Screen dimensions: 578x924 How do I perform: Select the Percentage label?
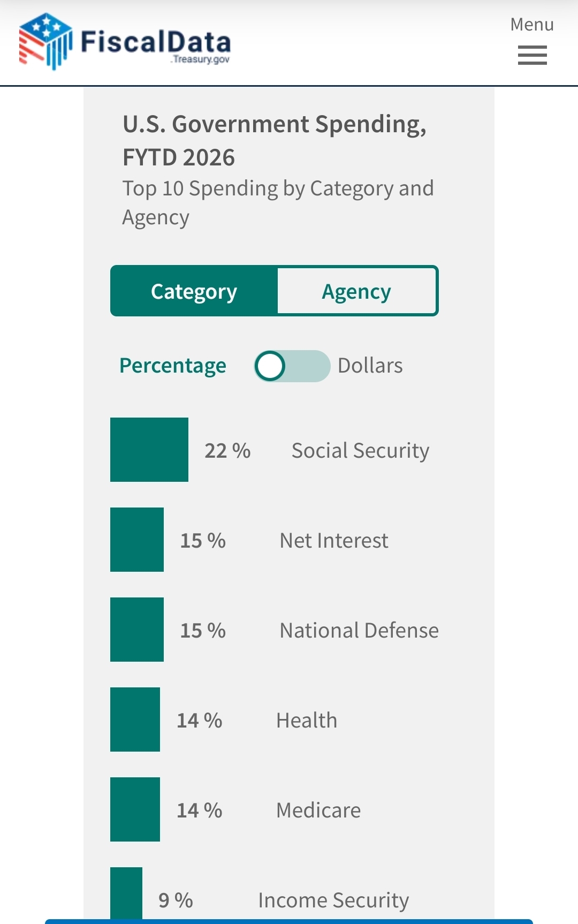pyautogui.click(x=173, y=366)
